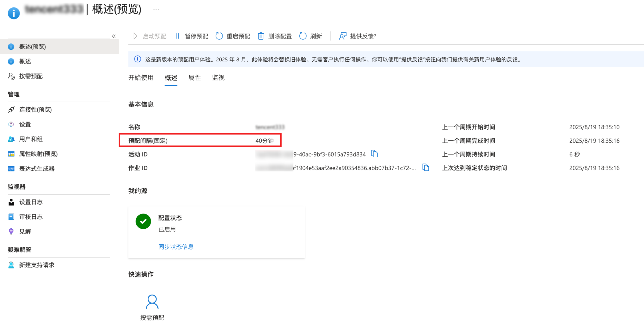
Task: Copy the 作业 ID value with its icon
Action: coord(426,168)
